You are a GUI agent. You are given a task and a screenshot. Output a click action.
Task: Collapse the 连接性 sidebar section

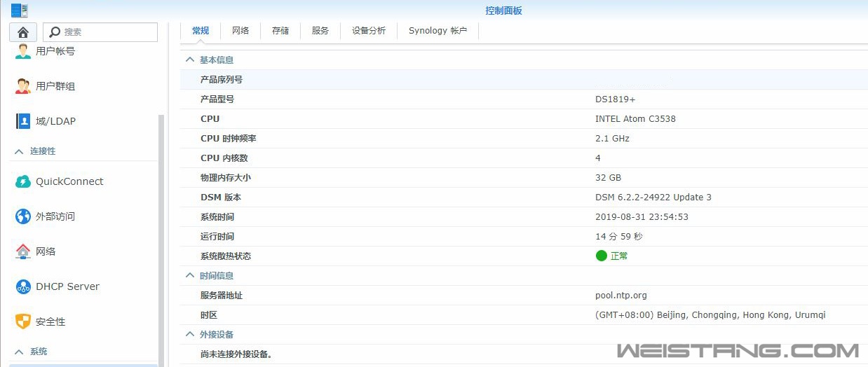[19, 151]
